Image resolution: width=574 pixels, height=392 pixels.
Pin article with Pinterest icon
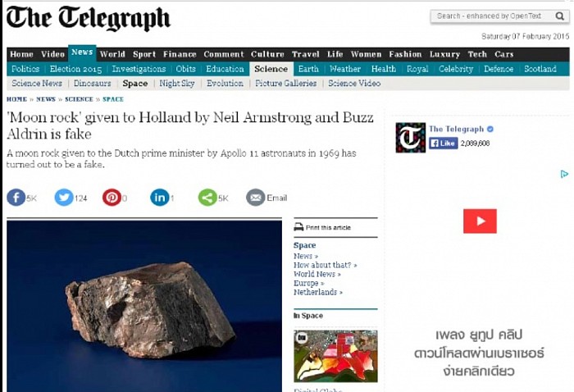coord(112,198)
